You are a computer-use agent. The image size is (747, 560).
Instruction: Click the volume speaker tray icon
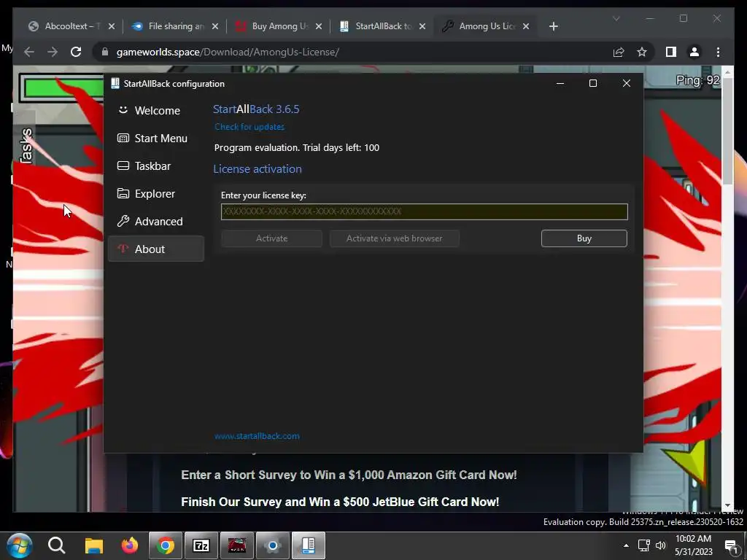click(x=661, y=545)
